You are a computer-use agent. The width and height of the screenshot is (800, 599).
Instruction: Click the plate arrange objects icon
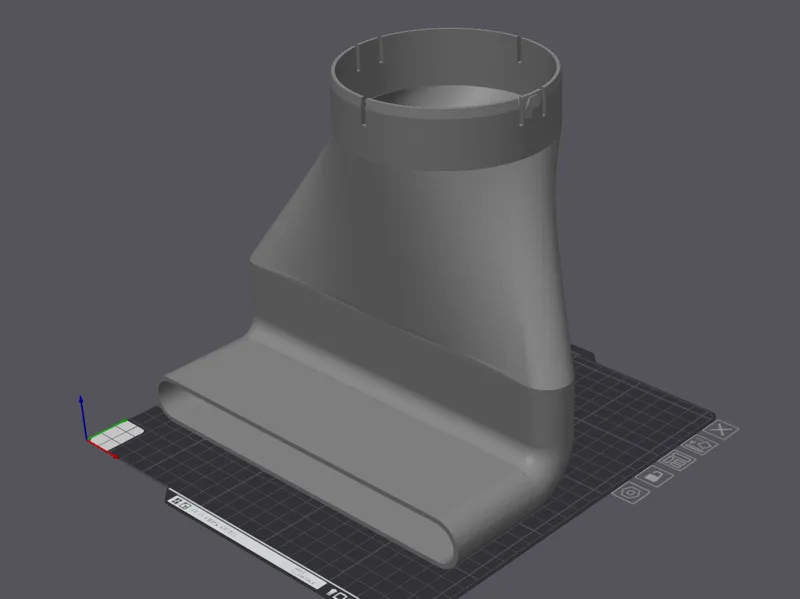(677, 461)
